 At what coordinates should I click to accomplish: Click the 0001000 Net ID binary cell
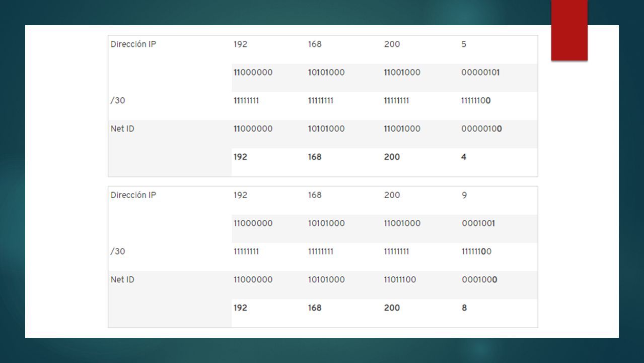[x=479, y=280]
